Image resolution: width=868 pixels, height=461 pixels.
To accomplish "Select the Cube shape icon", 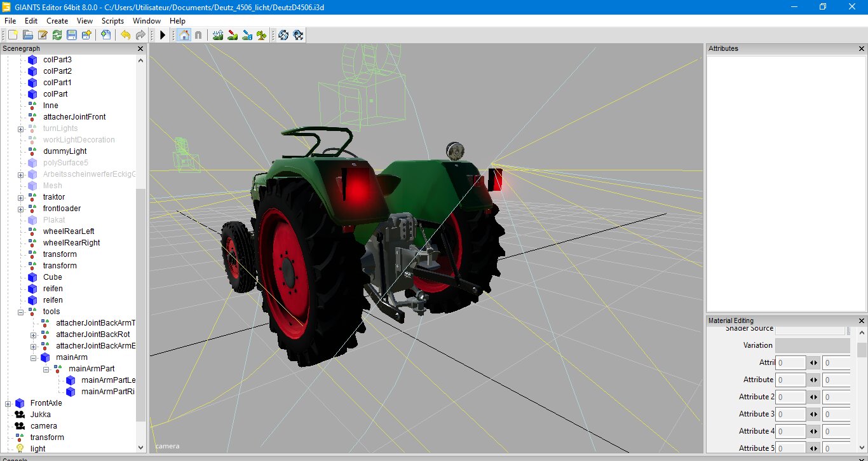I will point(32,277).
